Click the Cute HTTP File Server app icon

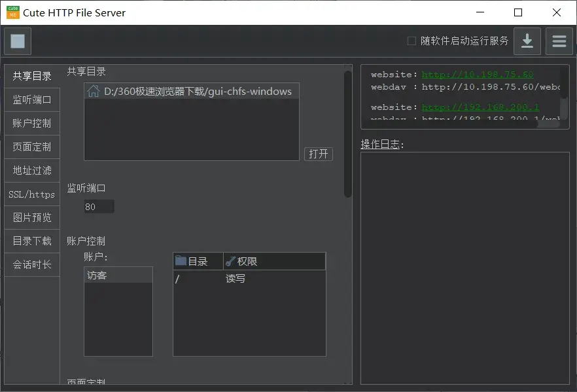click(13, 12)
